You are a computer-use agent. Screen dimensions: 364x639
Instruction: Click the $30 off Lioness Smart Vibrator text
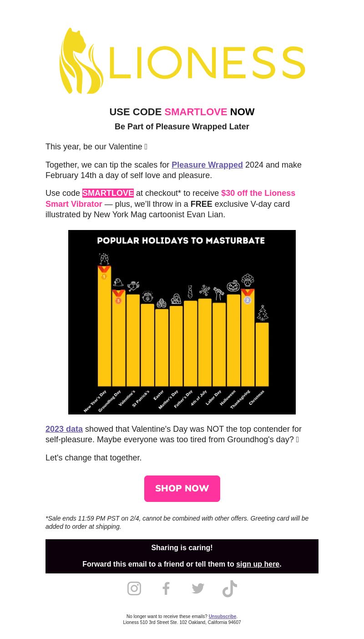pos(171,199)
